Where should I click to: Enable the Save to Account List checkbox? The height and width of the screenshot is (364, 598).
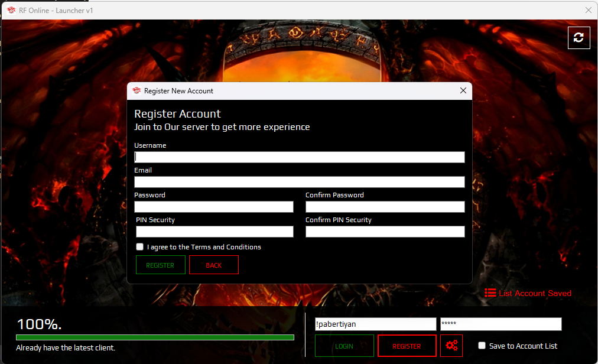tap(482, 345)
